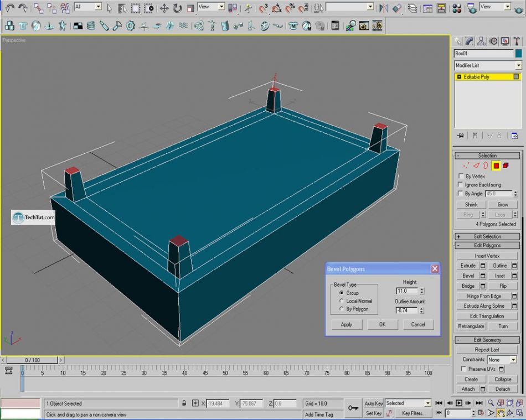Open the Modify panel tab icon
Screen dimensions: 526x420
point(470,42)
